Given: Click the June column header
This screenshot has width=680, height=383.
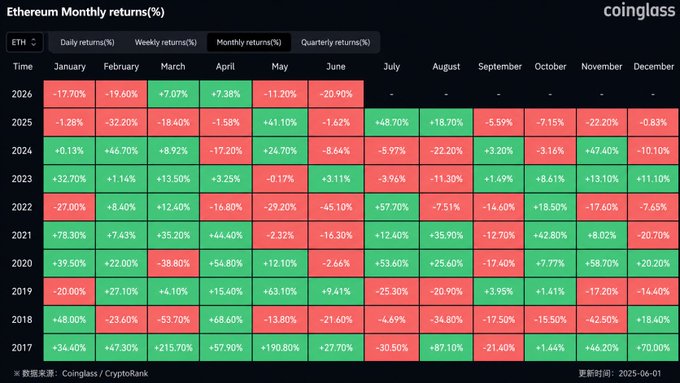Looking at the screenshot, I should (336, 66).
